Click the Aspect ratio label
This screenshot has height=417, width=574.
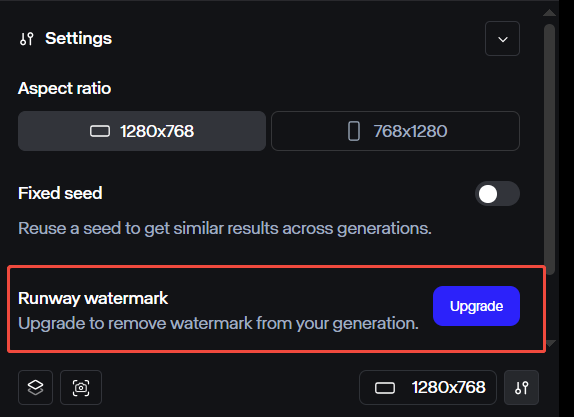click(64, 88)
